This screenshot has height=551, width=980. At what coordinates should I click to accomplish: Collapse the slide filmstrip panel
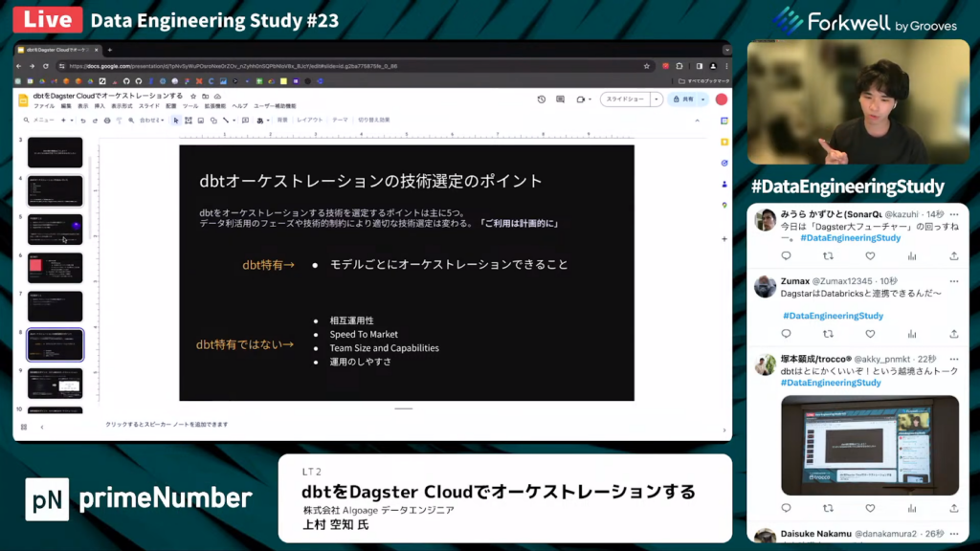(42, 427)
